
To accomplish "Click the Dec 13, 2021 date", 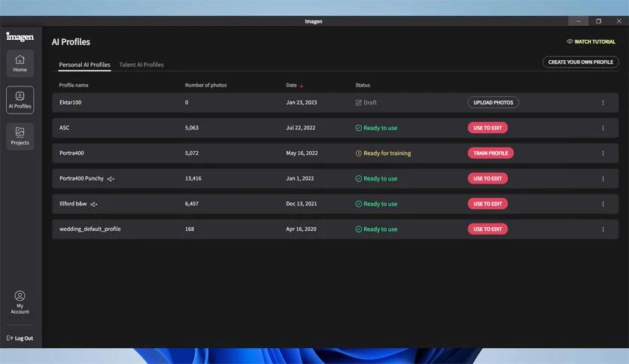I will click(x=301, y=204).
